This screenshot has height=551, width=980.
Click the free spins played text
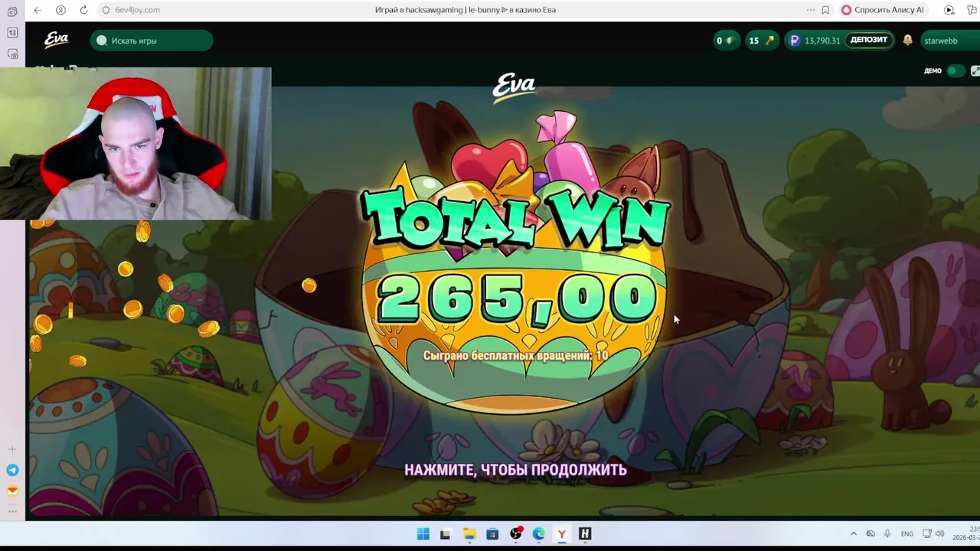click(515, 356)
